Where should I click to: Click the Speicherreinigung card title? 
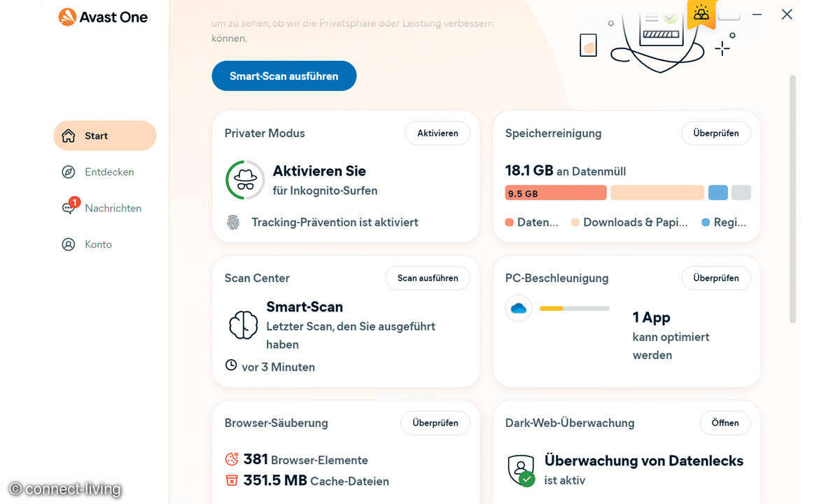[553, 133]
